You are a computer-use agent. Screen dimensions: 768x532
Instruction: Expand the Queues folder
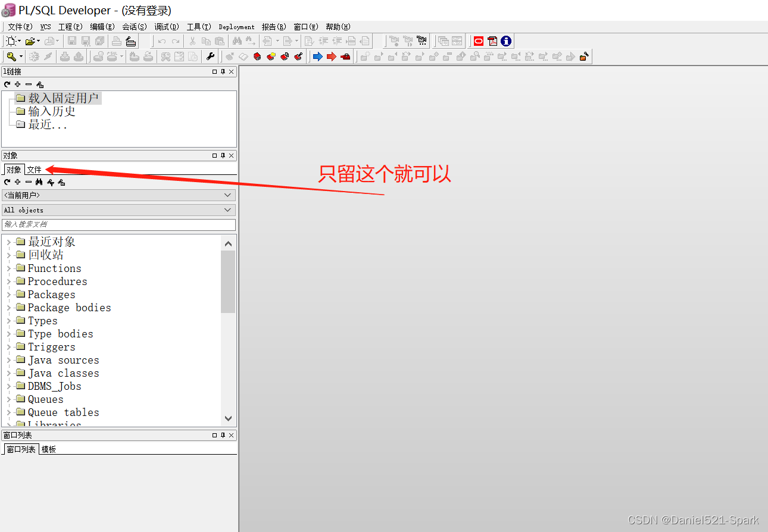8,399
